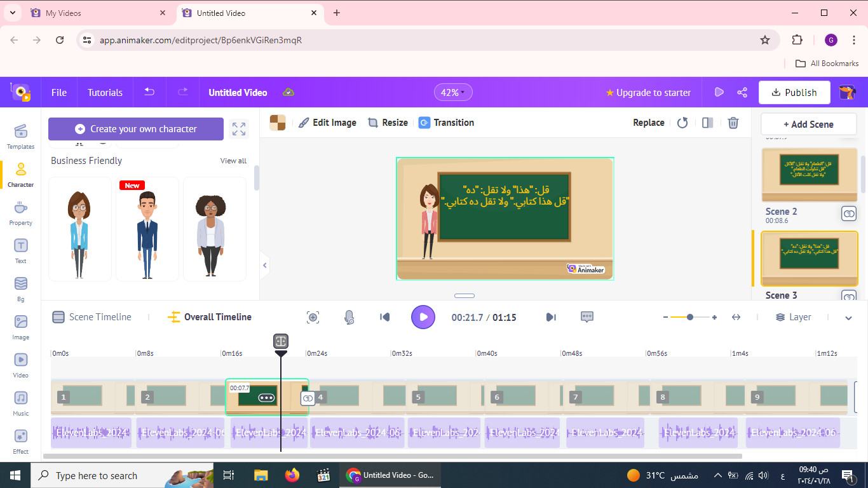Screen dimensions: 868x488
Task: Click the reset rotate icon
Action: [x=682, y=123]
